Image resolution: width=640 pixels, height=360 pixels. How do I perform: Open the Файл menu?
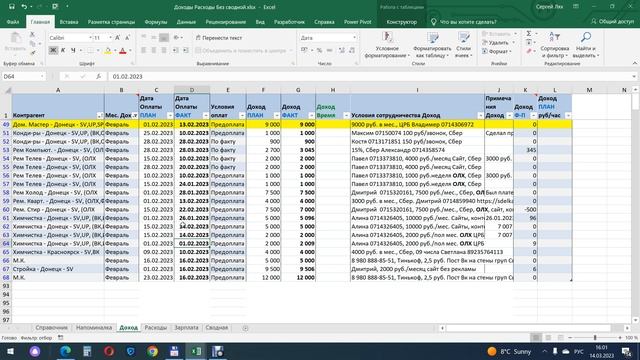pos(13,22)
